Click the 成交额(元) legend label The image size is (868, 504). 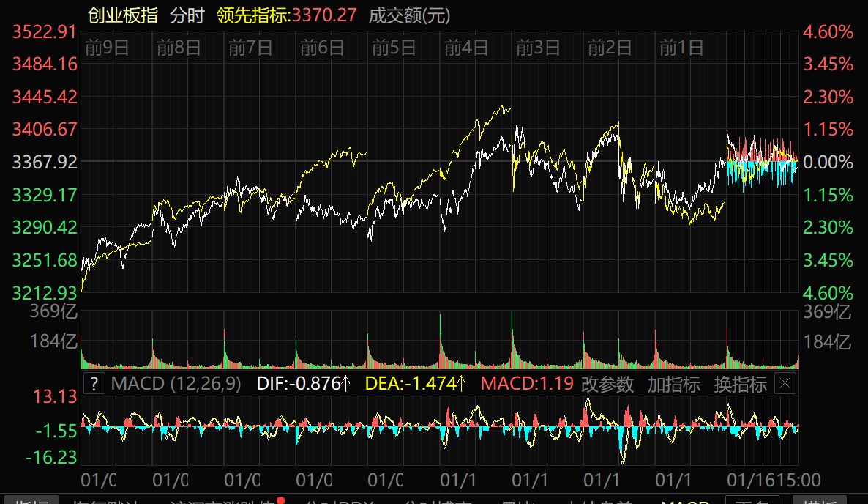[410, 15]
